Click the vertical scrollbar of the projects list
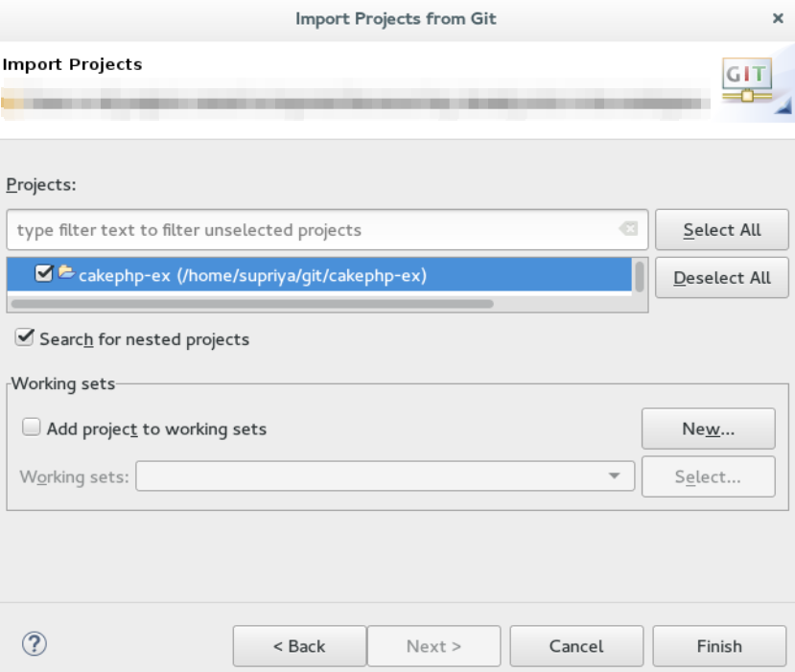Image resolution: width=795 pixels, height=672 pixels. pos(640,276)
